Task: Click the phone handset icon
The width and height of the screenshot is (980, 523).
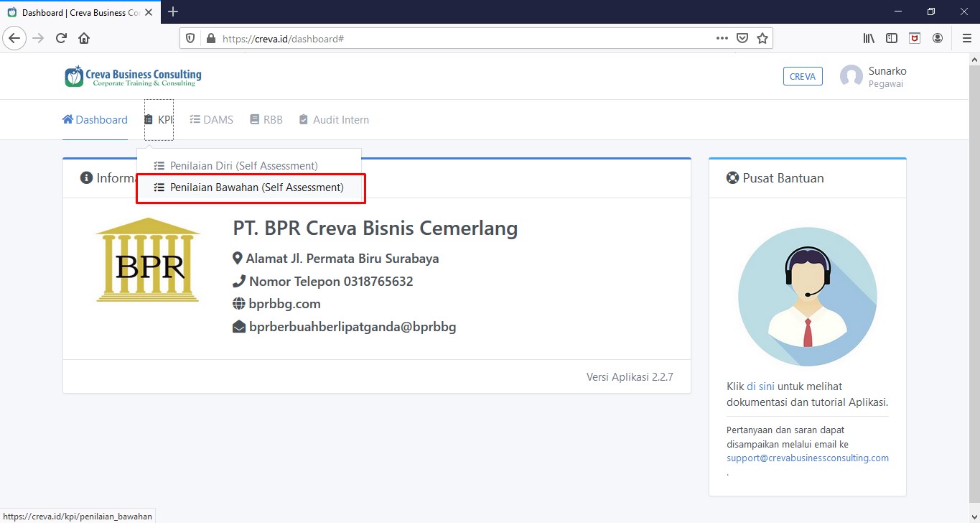Action: point(238,282)
